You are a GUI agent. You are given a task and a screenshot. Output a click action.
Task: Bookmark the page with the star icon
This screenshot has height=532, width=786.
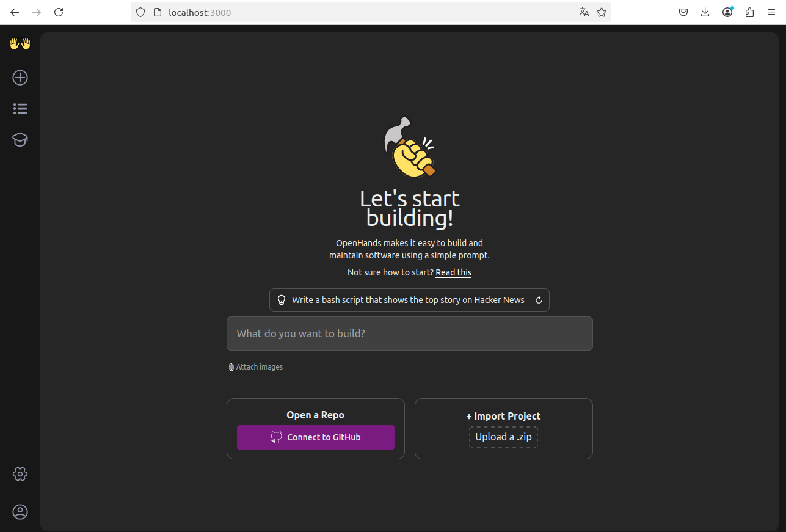point(602,12)
